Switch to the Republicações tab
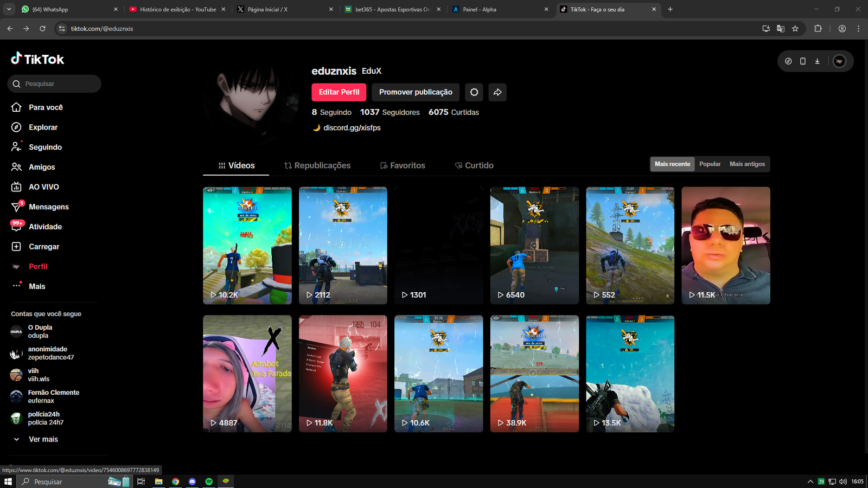The width and height of the screenshot is (868, 488). point(317,165)
